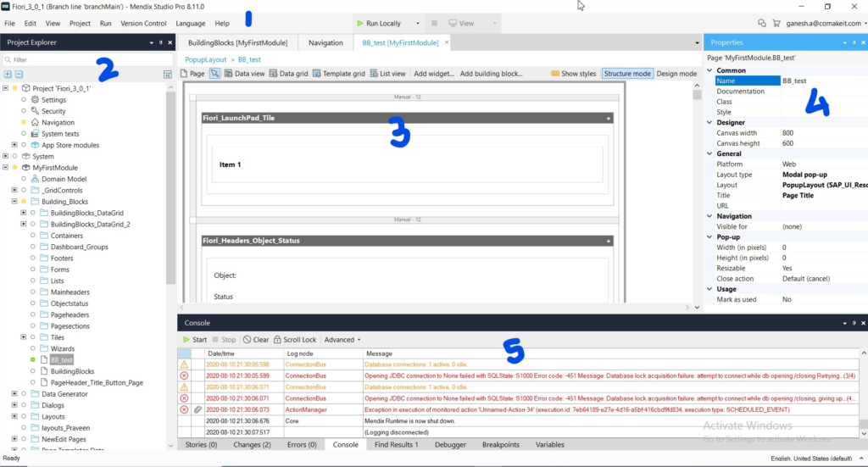
Task: Click the Template grid widget icon
Action: 317,74
